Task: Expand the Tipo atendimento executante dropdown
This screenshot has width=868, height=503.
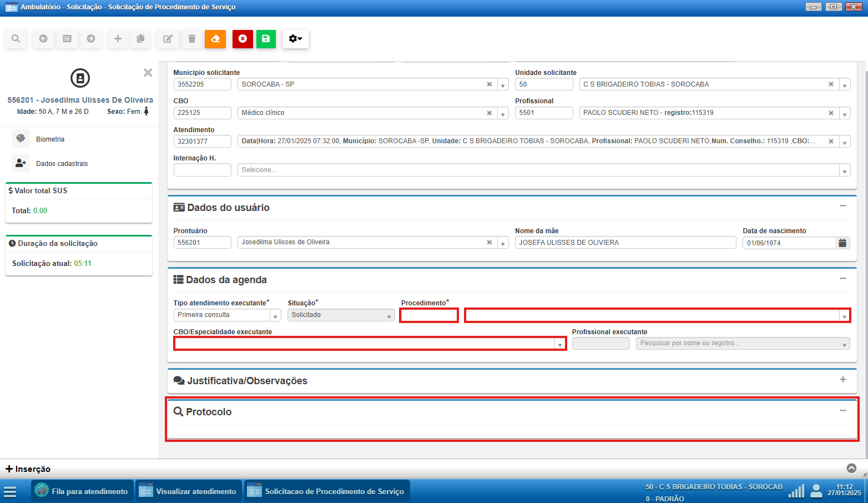Action: (275, 315)
